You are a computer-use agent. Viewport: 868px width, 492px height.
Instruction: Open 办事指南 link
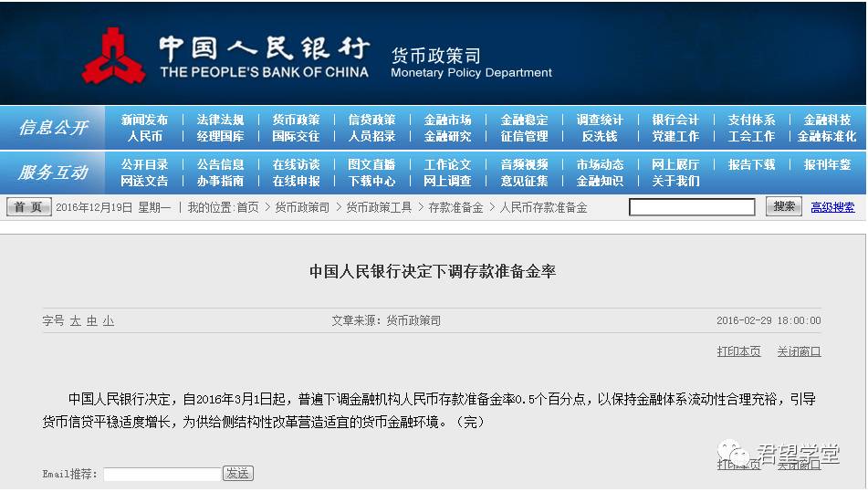(220, 181)
